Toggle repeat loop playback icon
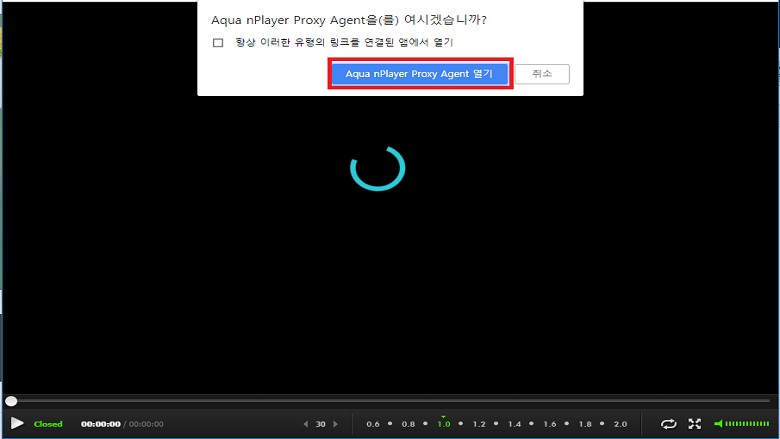780x439 pixels. tap(669, 424)
